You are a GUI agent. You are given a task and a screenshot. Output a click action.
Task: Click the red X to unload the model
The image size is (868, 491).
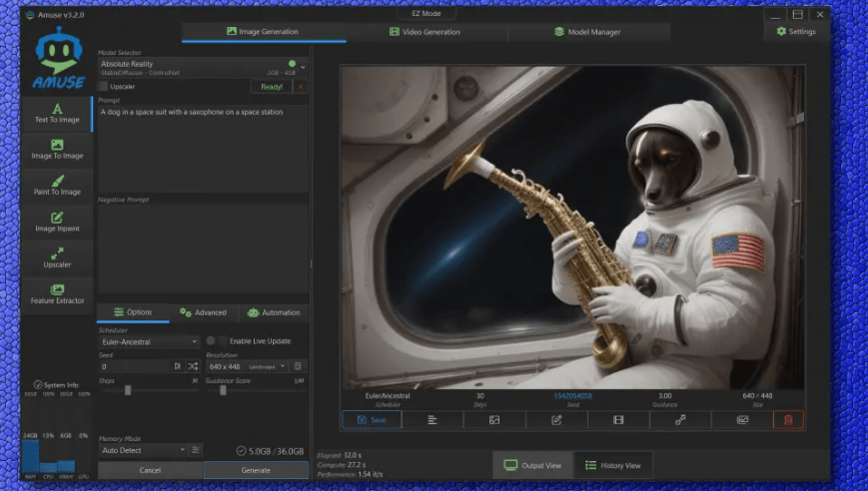pos(300,87)
